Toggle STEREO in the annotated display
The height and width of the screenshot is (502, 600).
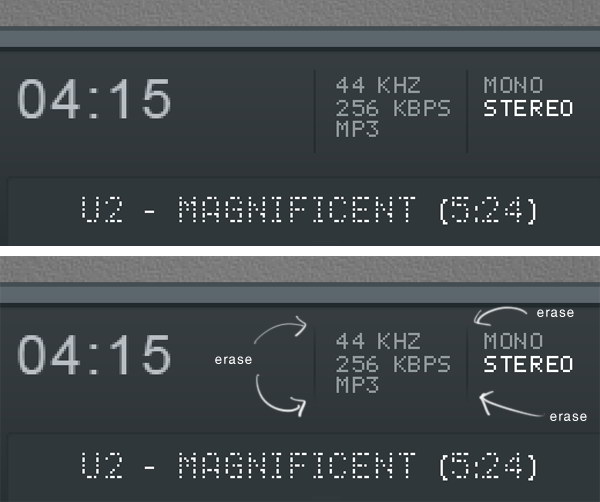pos(528,364)
